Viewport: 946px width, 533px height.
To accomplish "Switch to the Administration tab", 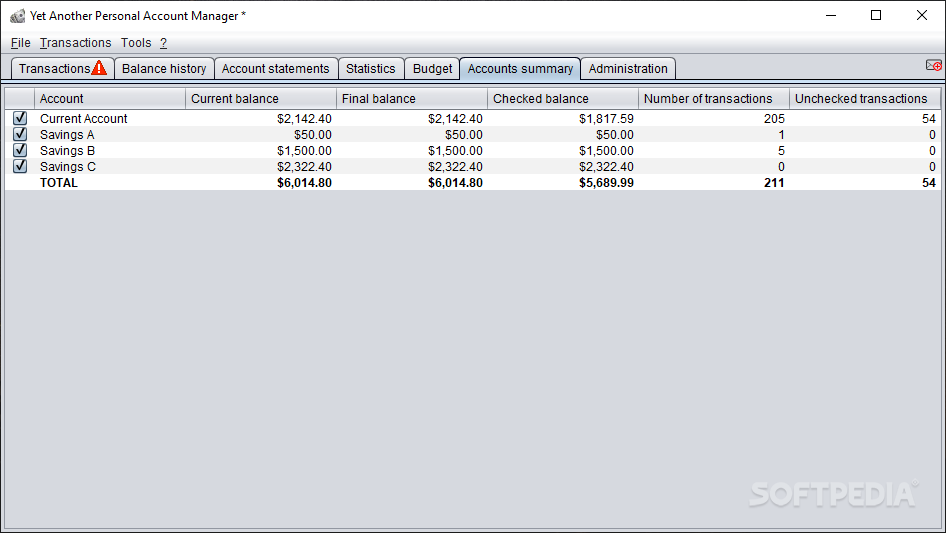I will pyautogui.click(x=628, y=69).
